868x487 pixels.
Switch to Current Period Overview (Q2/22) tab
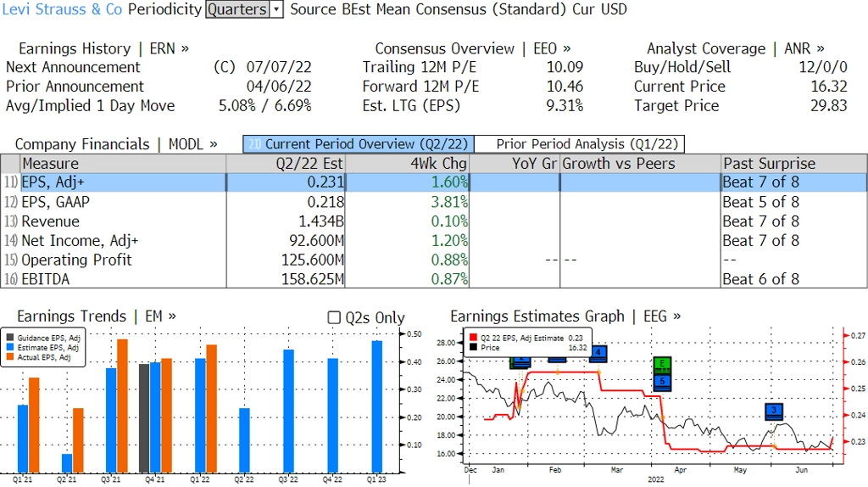click(359, 144)
